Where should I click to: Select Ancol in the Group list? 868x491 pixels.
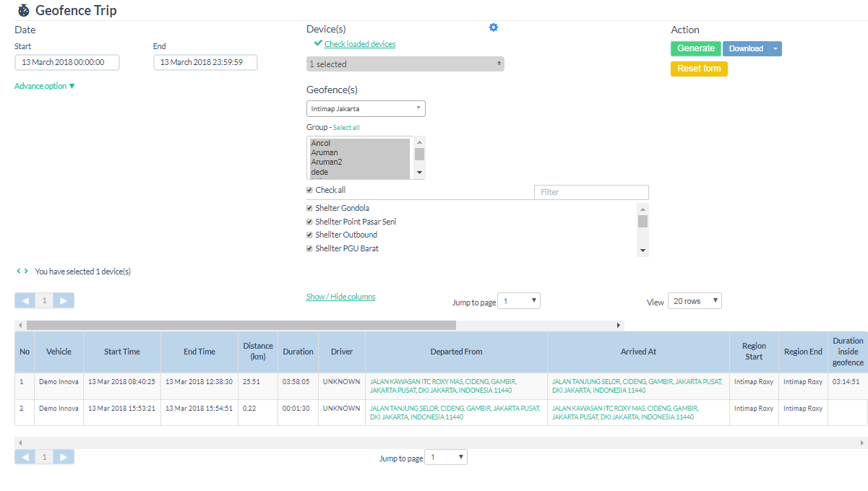coord(321,144)
